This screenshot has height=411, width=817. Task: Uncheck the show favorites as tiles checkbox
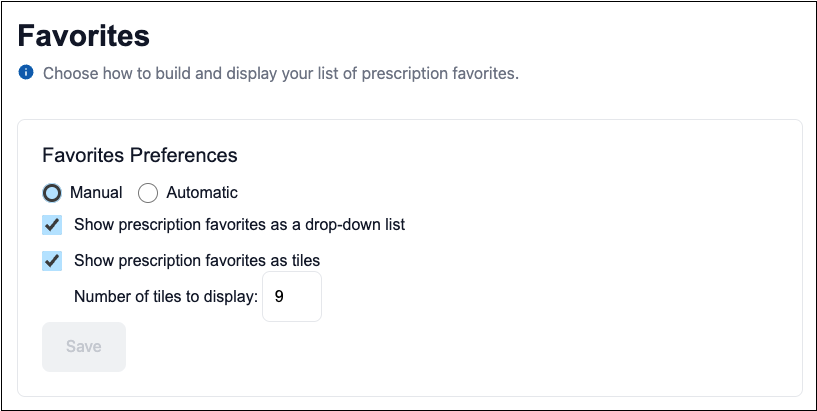(52, 261)
